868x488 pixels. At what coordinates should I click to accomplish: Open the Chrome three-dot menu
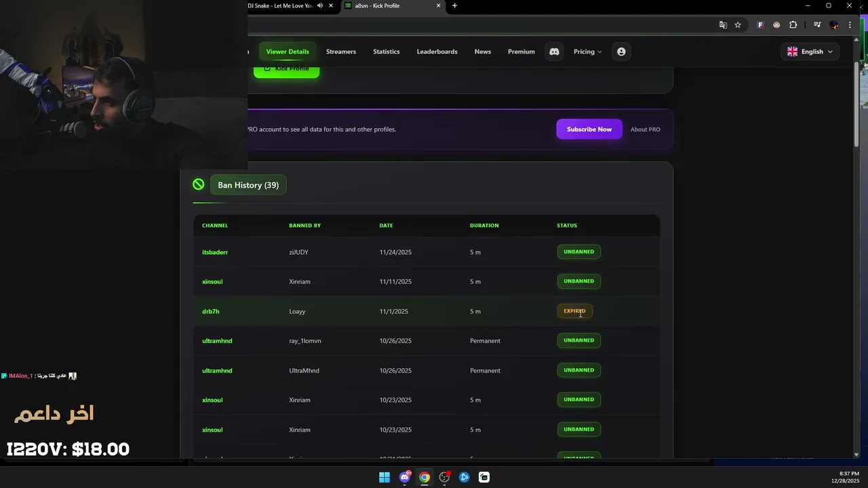[x=850, y=25]
